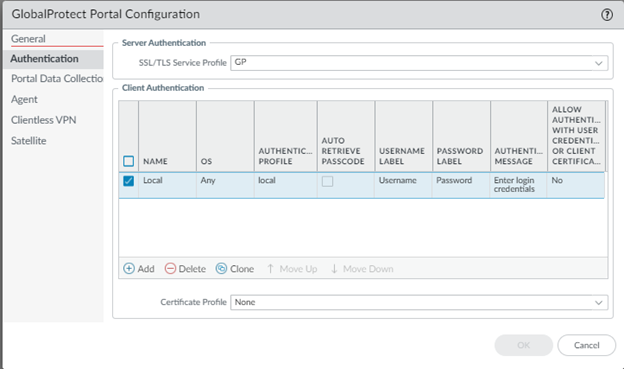This screenshot has height=369, width=624.
Task: Click the Add plus icon
Action: click(x=129, y=268)
